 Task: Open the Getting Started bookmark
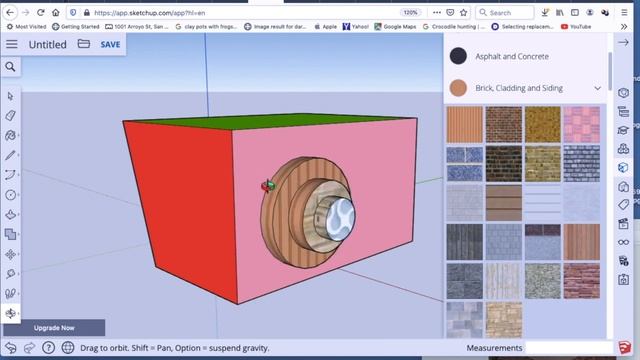tap(76, 27)
